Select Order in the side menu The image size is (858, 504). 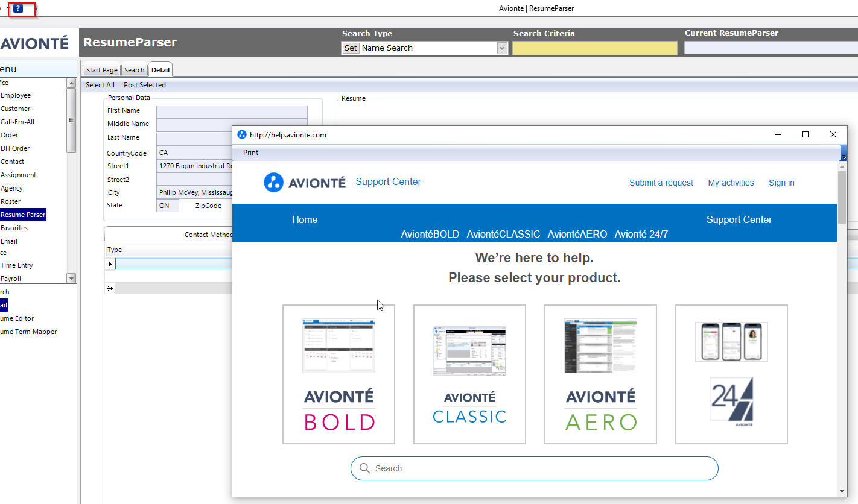[10, 135]
